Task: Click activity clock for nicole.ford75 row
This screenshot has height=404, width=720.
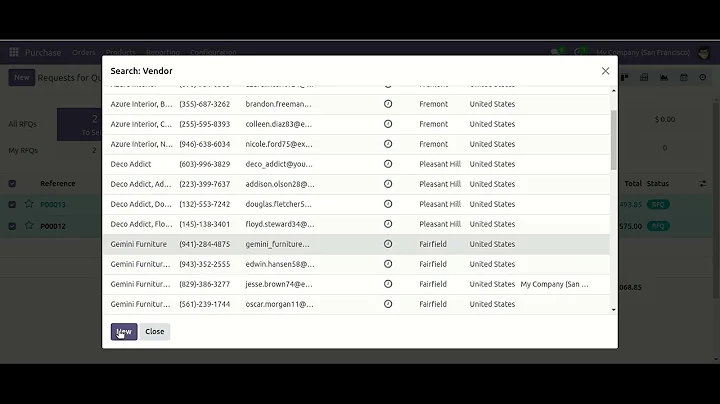Action: click(388, 144)
